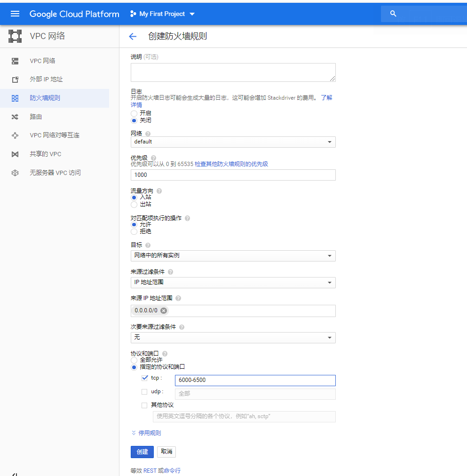Open the 了解详情 link
This screenshot has width=467, height=476.
[x=326, y=98]
